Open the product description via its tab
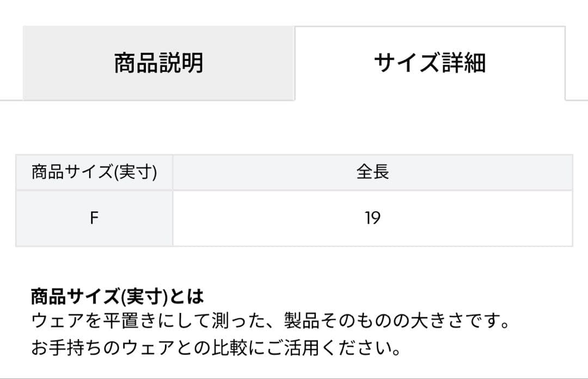Screen dimensions: 588x379 coord(158,62)
